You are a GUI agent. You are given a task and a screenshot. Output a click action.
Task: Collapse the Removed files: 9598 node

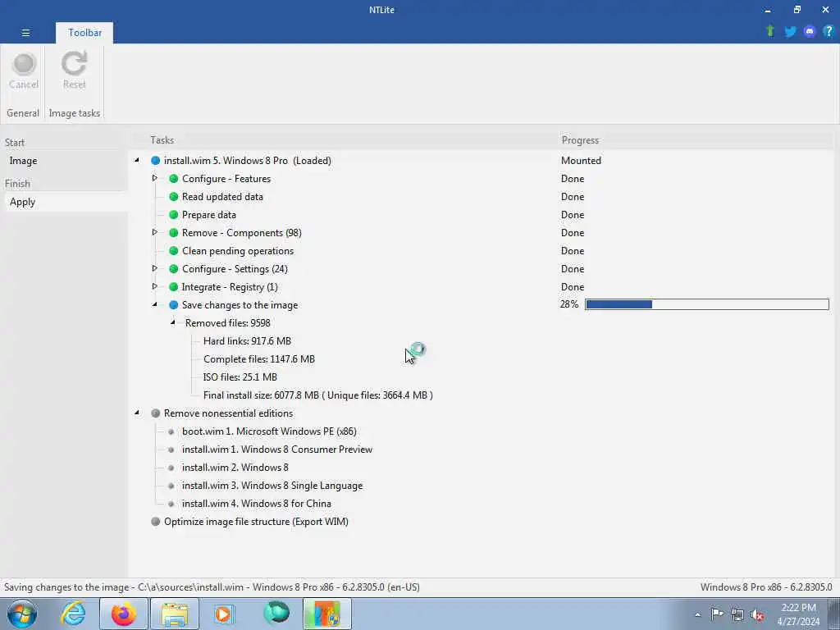click(x=173, y=322)
